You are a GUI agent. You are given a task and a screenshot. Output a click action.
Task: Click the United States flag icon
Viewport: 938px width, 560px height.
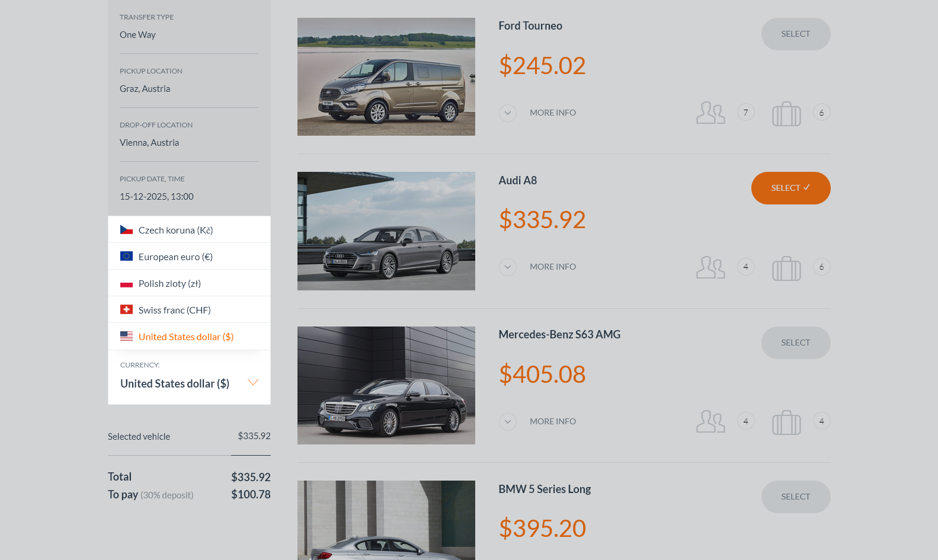(126, 336)
